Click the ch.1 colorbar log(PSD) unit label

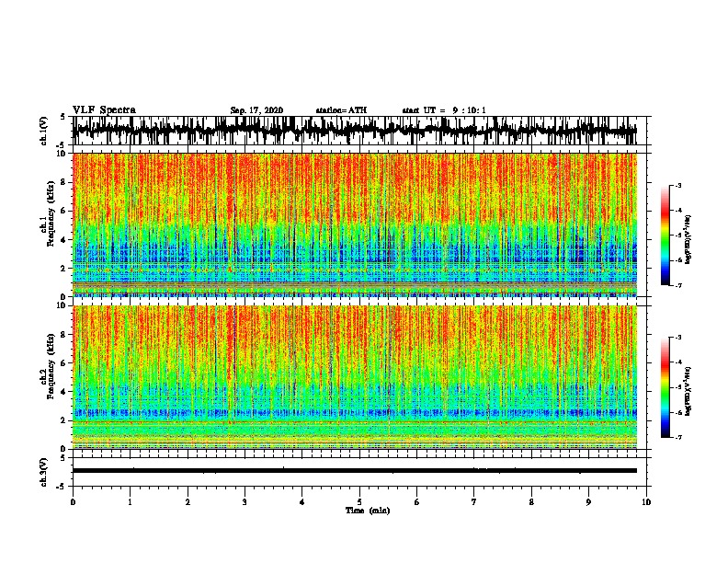[x=688, y=239]
